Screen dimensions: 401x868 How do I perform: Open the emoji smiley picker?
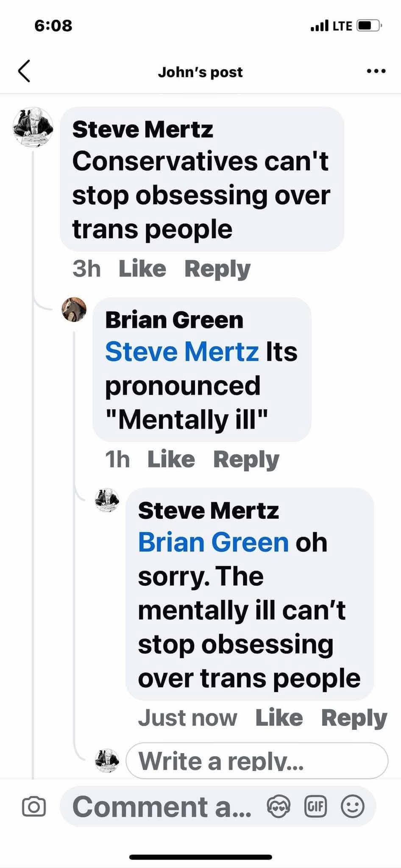[x=352, y=806]
